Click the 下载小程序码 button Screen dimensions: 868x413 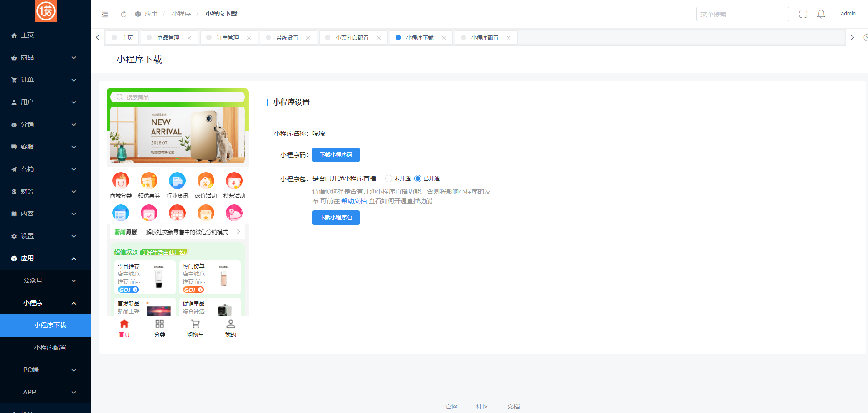tap(335, 154)
